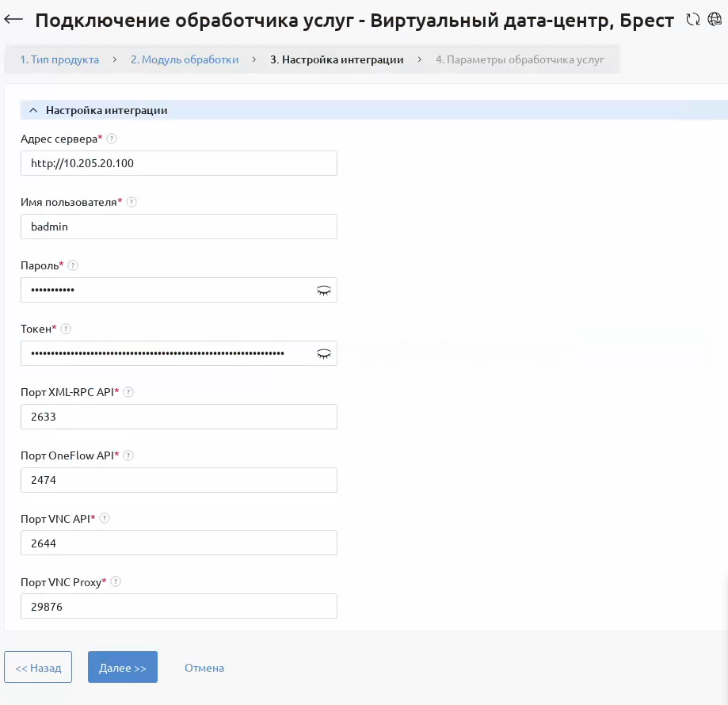
Task: Open help icon next to Порт VNC Proxy
Action: tap(116, 581)
